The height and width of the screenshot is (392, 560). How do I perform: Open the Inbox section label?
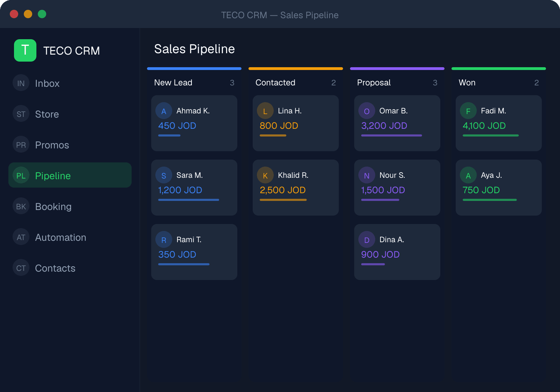click(47, 83)
